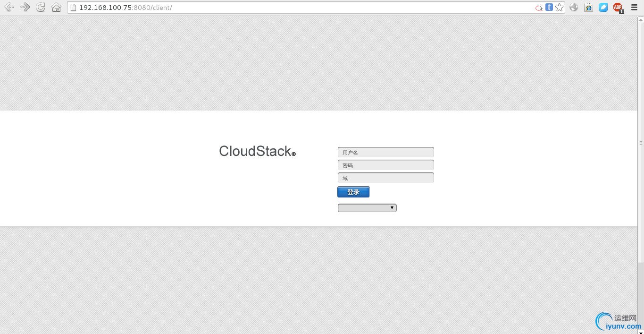Click the gray globe extension icon

574,7
